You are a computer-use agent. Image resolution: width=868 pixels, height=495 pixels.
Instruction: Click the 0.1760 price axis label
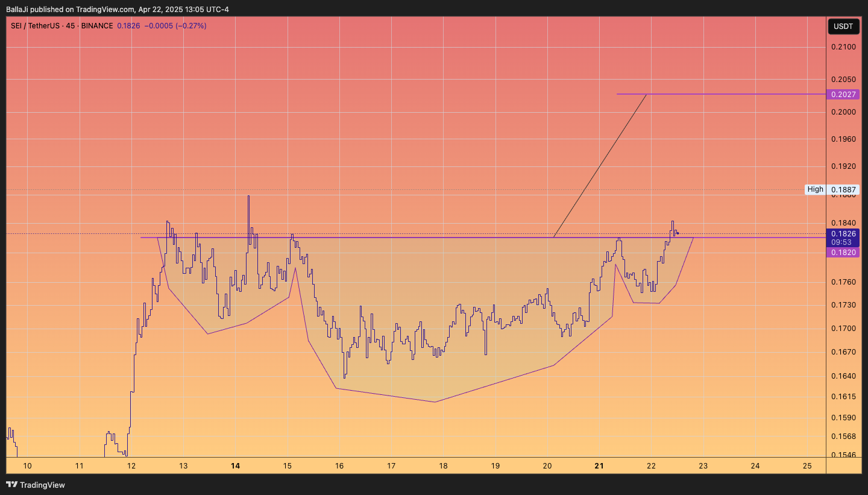coord(843,282)
